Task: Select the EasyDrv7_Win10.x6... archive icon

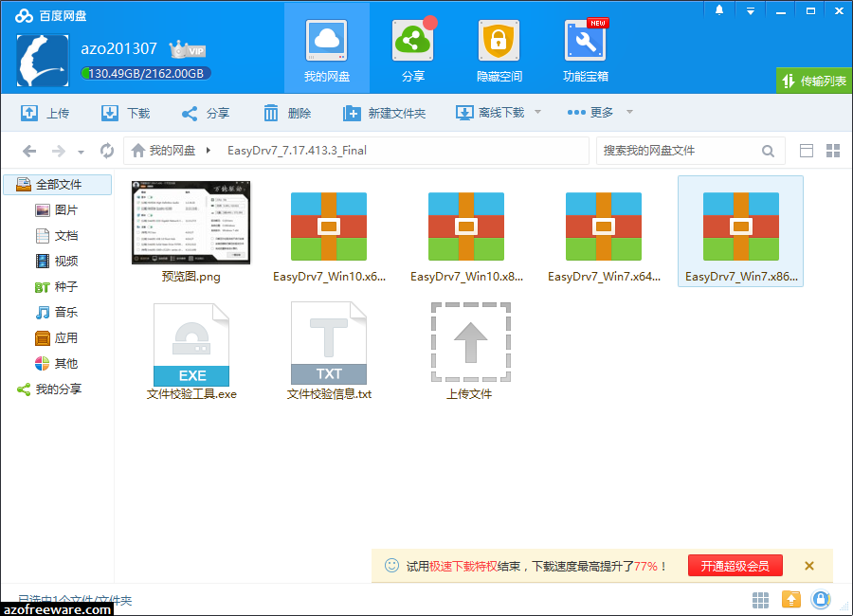Action: pyautogui.click(x=329, y=226)
